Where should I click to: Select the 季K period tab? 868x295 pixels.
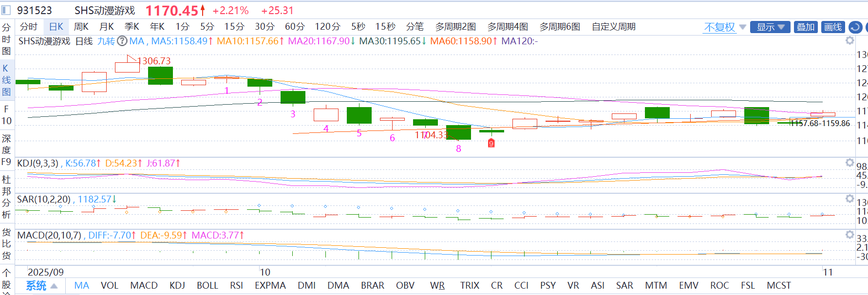pos(132,27)
